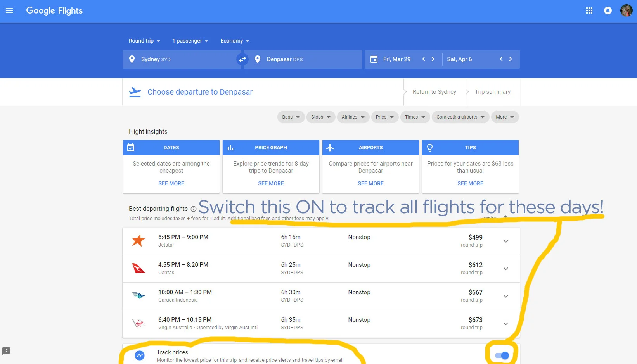The image size is (637, 364).
Task: Open the DATES insight card header
Action: (x=171, y=147)
